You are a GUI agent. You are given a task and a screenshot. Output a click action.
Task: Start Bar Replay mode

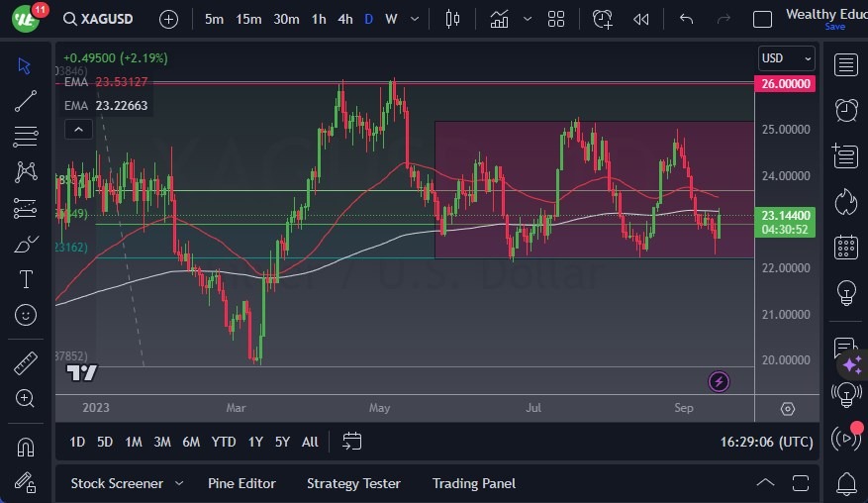[641, 19]
